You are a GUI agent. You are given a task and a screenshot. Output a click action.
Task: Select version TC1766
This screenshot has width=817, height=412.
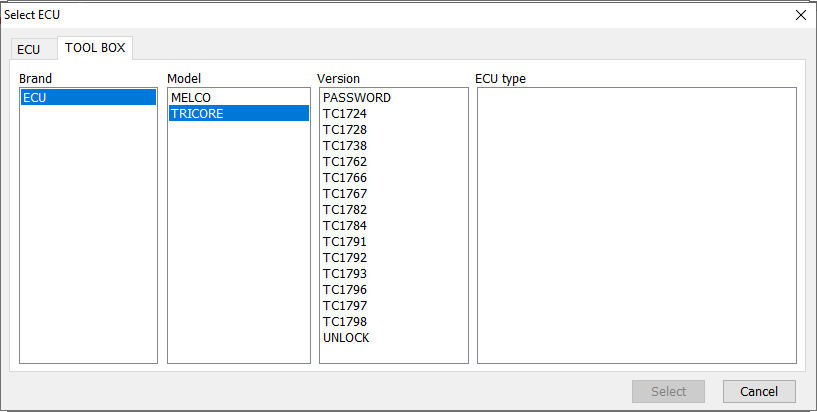[344, 178]
